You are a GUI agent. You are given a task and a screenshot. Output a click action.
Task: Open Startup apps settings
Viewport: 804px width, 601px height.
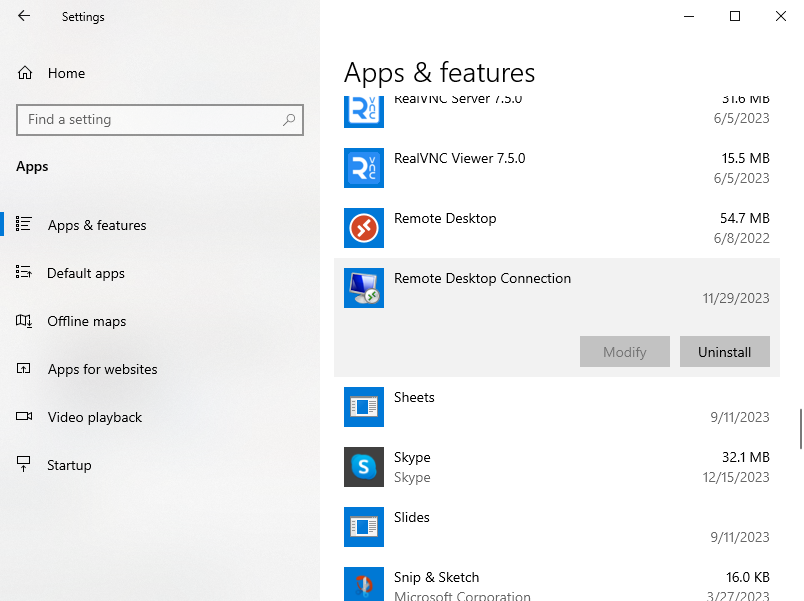click(x=69, y=465)
